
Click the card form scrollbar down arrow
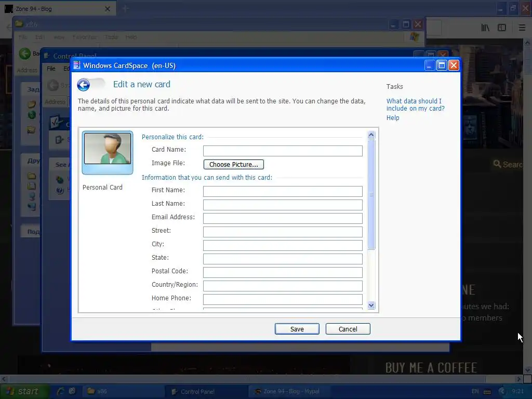coord(371,305)
